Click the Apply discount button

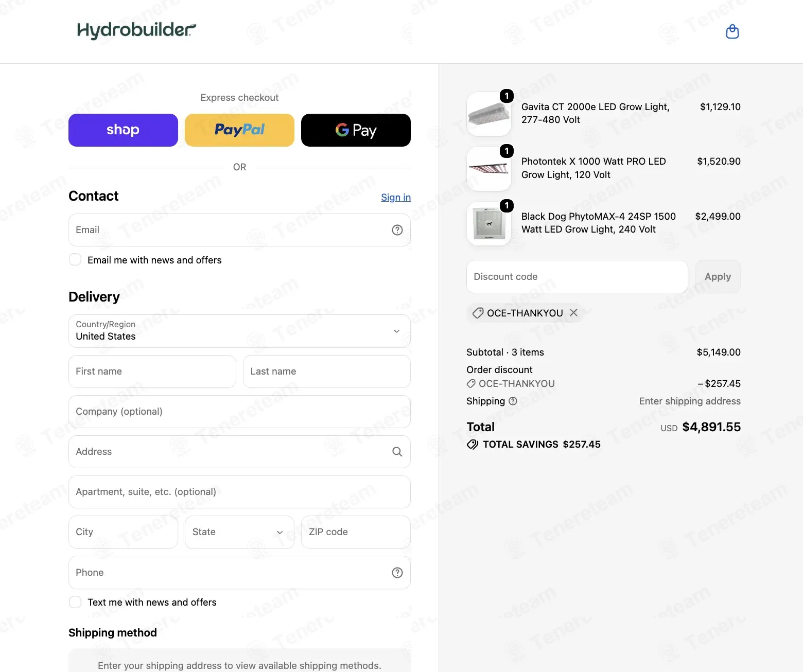718,277
